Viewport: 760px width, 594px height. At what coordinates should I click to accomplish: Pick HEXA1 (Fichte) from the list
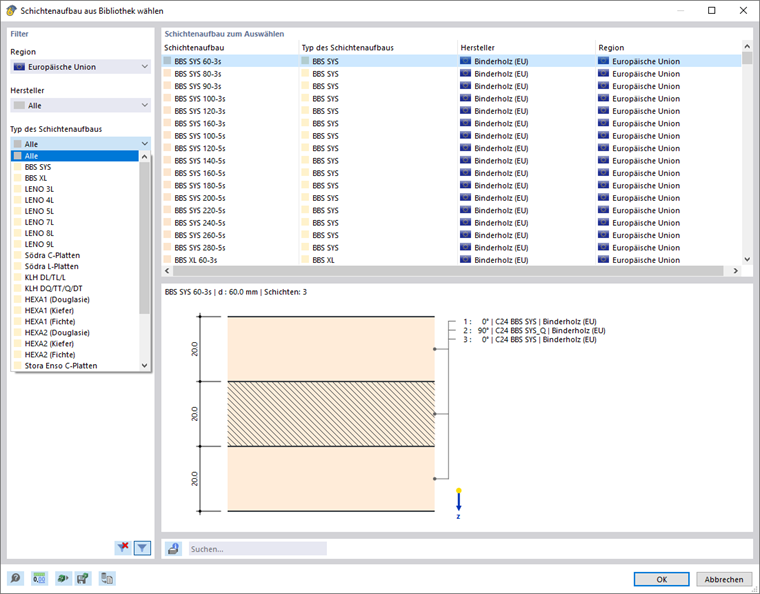(x=75, y=322)
